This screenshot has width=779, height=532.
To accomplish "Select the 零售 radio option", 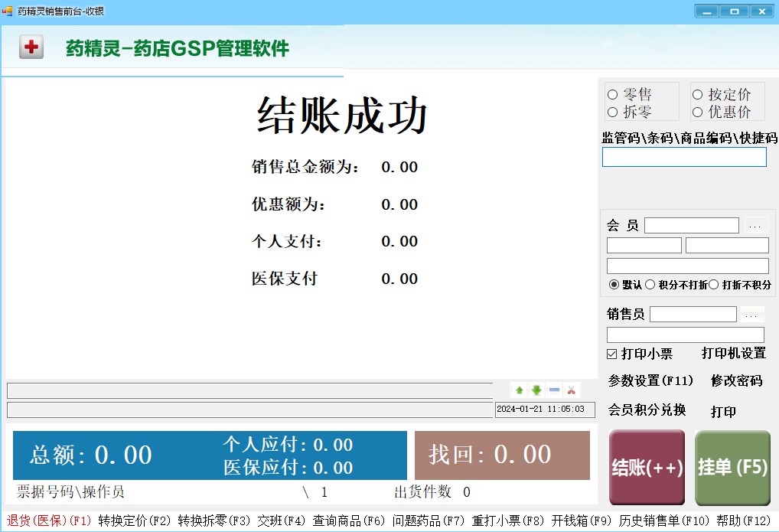I will [630, 94].
